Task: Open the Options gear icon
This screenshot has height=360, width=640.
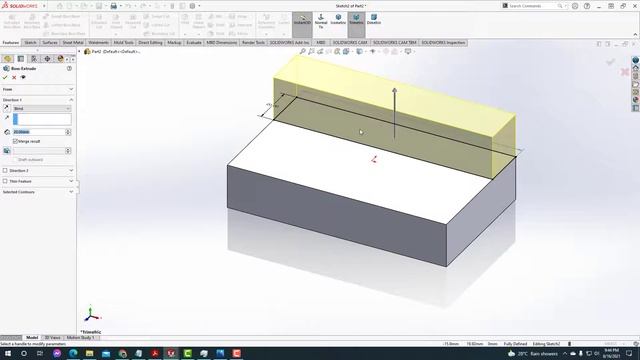Action: [x=192, y=6]
